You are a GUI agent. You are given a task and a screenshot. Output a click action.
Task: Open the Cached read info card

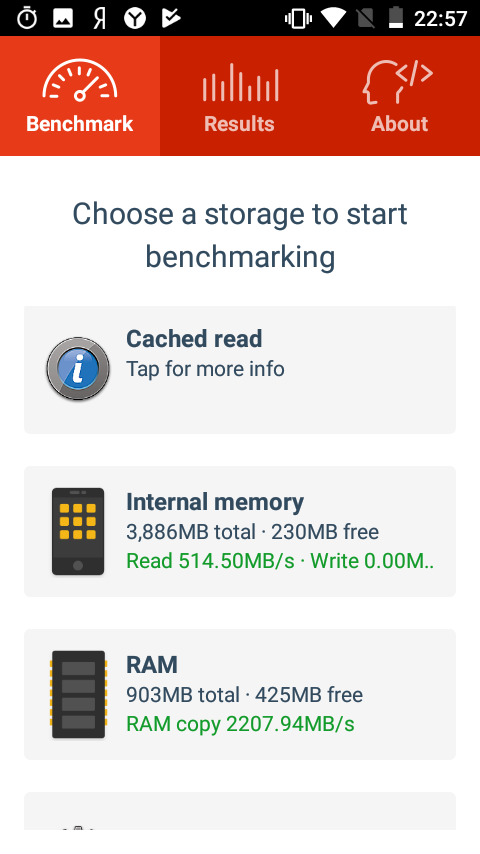pyautogui.click(x=240, y=370)
